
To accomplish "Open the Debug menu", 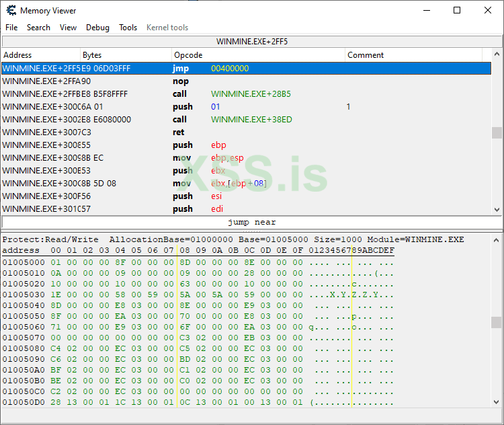I will [97, 28].
